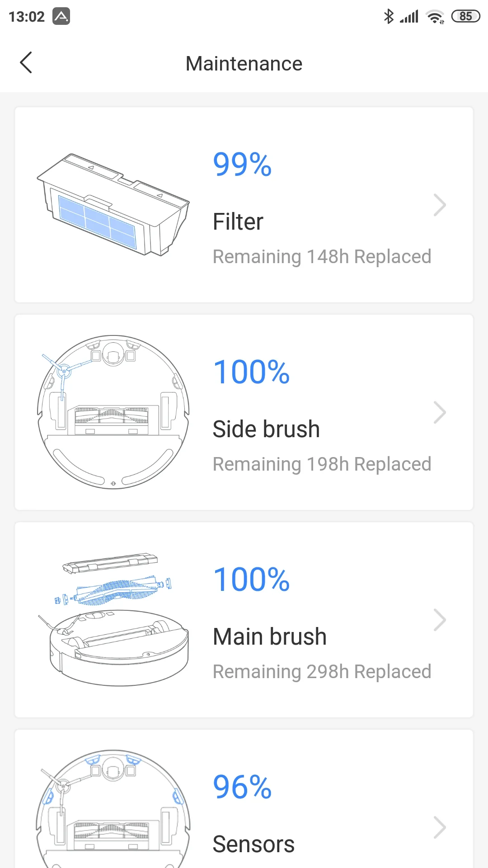Screen dimensions: 488x868
Task: Expand Sensors details with chevron arrow
Action: (440, 827)
